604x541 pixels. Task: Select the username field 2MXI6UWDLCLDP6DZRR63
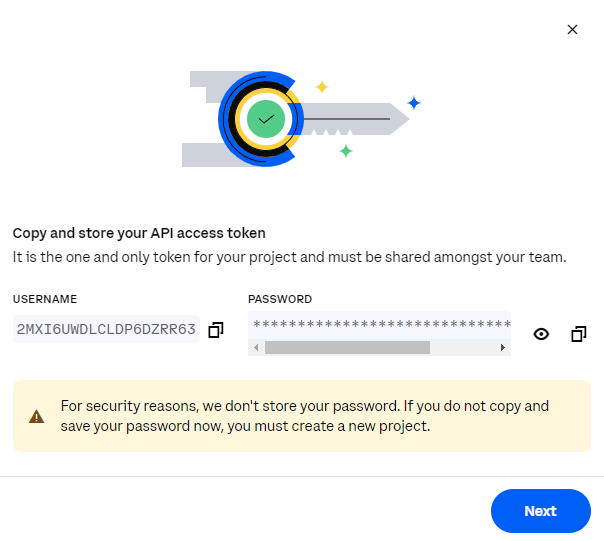pos(105,329)
